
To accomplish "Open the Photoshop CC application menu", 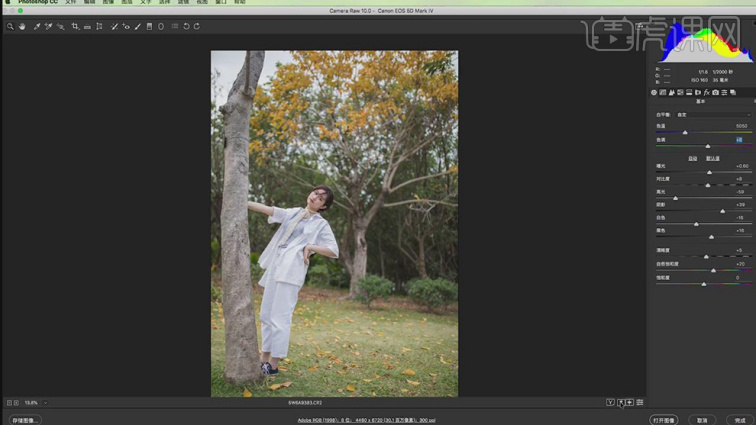I will [38, 2].
